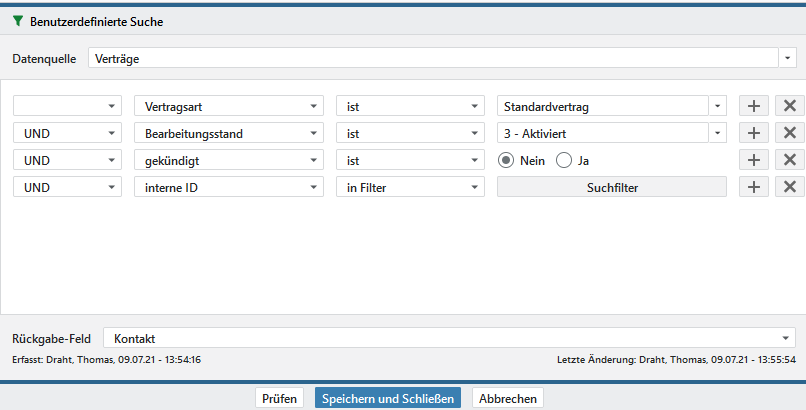This screenshot has height=410, width=806.
Task: Cancel with the Abbrechen button
Action: coord(508,398)
